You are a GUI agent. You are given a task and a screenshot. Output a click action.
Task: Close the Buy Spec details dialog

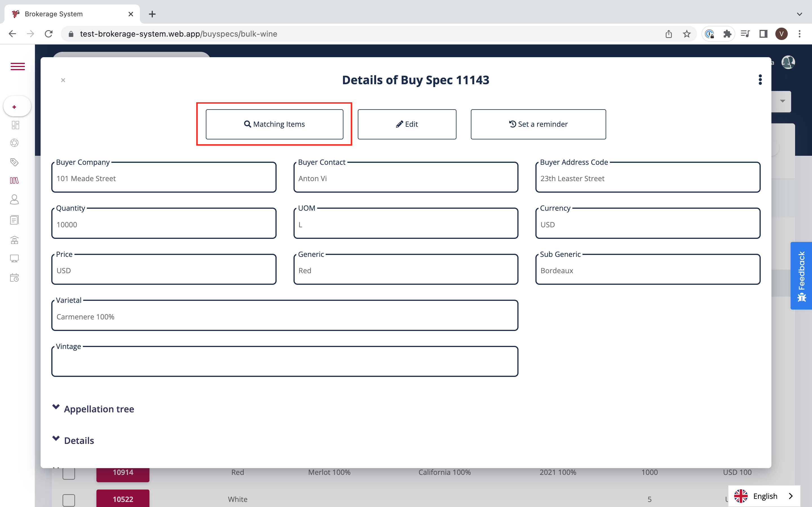pyautogui.click(x=63, y=80)
